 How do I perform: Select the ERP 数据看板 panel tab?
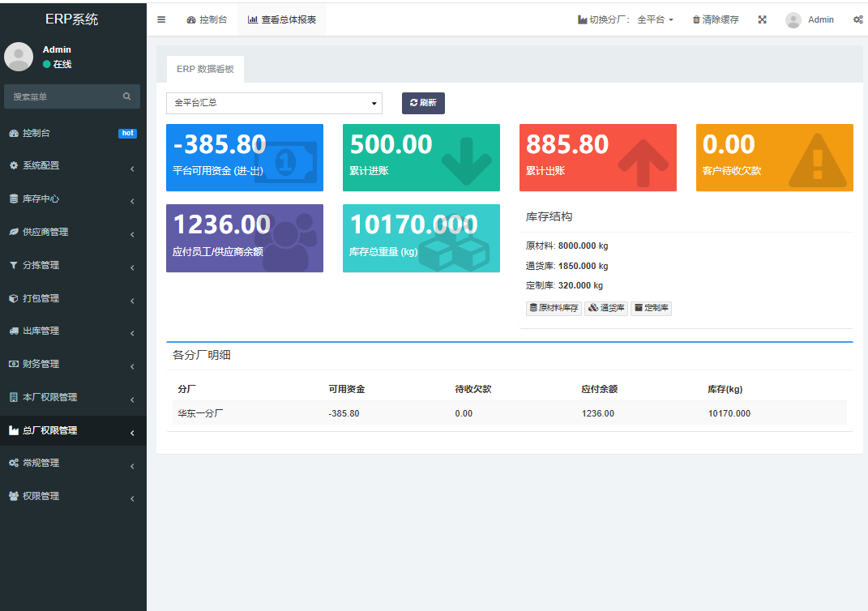(205, 69)
